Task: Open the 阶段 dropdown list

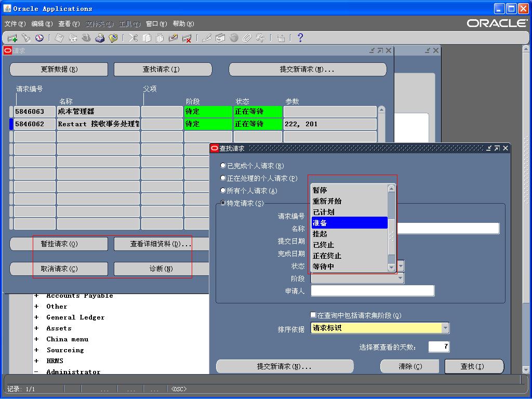Action: tap(357, 278)
